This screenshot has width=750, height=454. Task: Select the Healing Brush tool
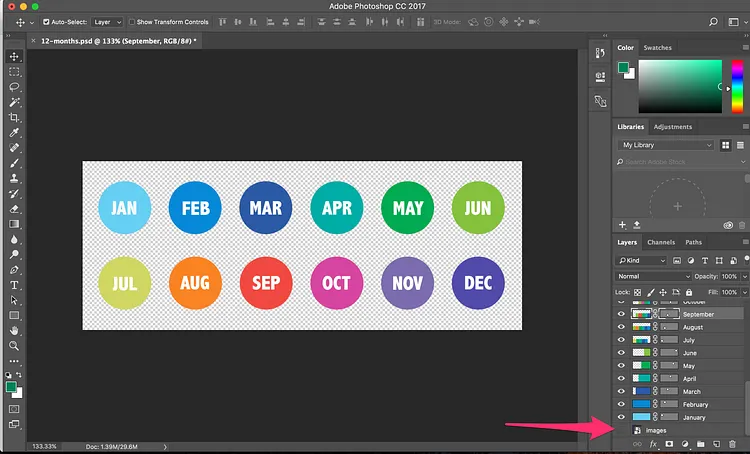tap(14, 148)
